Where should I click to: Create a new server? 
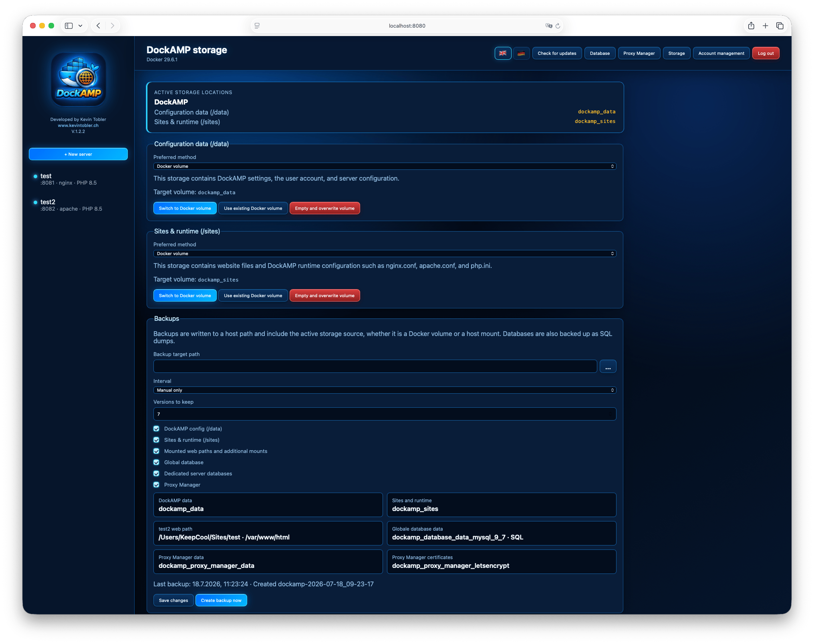(78, 154)
